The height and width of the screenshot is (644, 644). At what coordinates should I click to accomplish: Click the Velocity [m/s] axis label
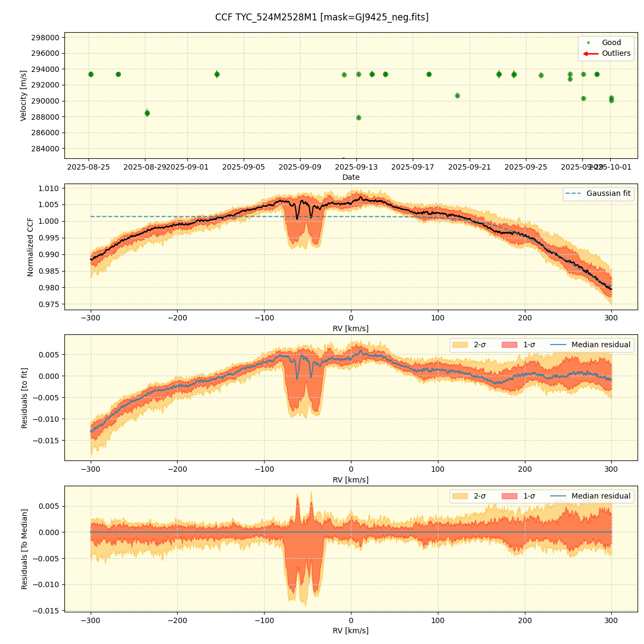point(24,96)
